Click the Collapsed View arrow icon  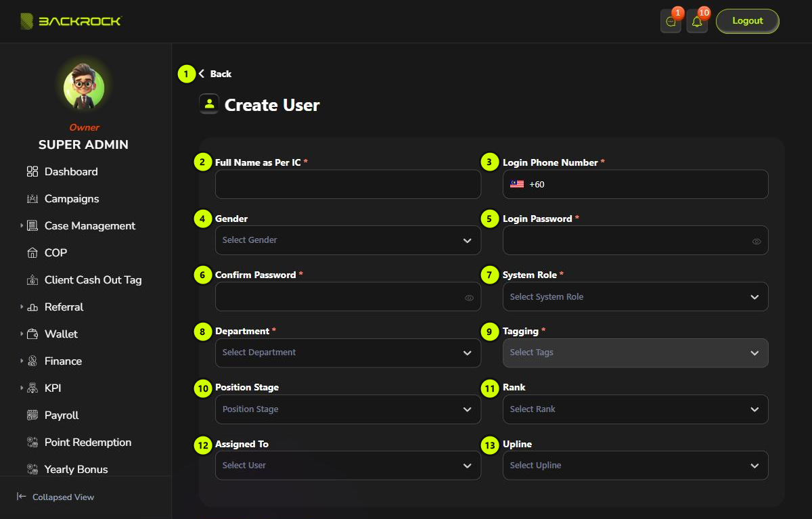(22, 497)
